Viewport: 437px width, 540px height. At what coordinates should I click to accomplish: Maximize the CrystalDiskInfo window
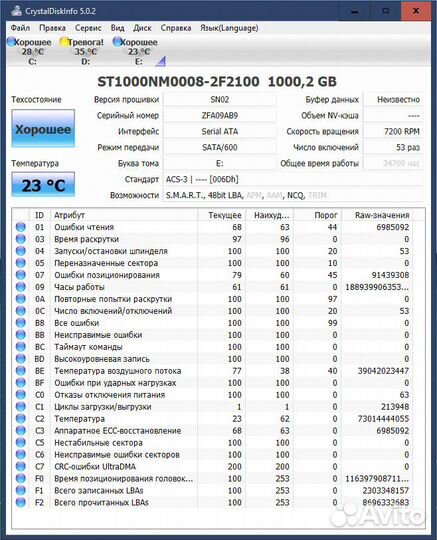click(x=386, y=11)
